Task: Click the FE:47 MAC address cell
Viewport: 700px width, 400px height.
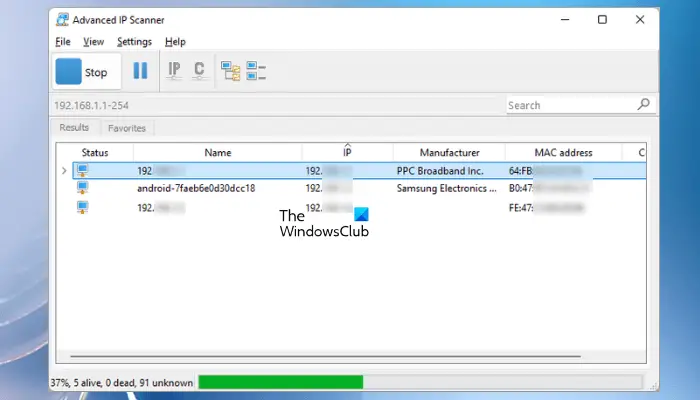Action: 546,208
